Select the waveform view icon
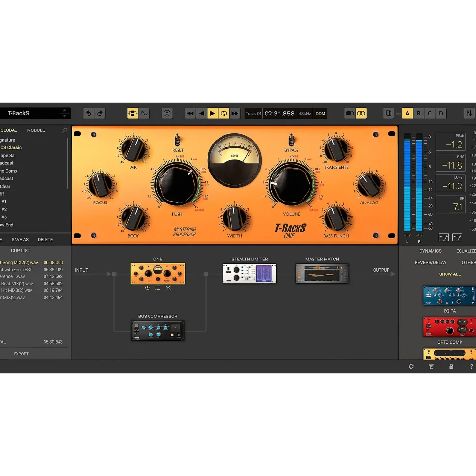The width and height of the screenshot is (476, 476). coord(144,114)
